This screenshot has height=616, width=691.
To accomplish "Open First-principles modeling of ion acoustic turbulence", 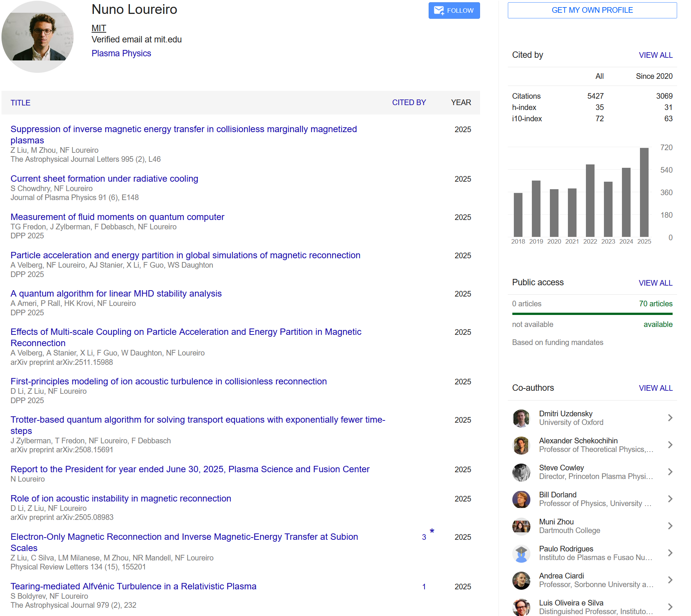I will 169,381.
